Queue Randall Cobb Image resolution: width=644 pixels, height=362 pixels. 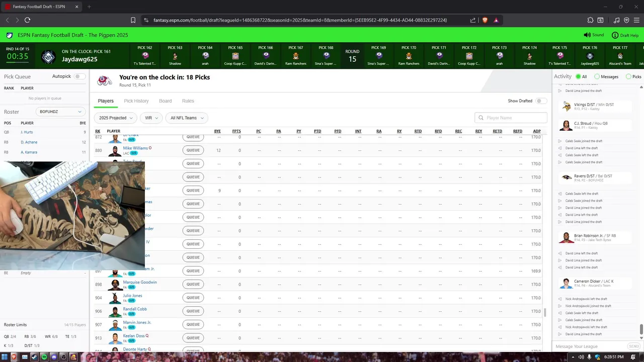tap(193, 311)
